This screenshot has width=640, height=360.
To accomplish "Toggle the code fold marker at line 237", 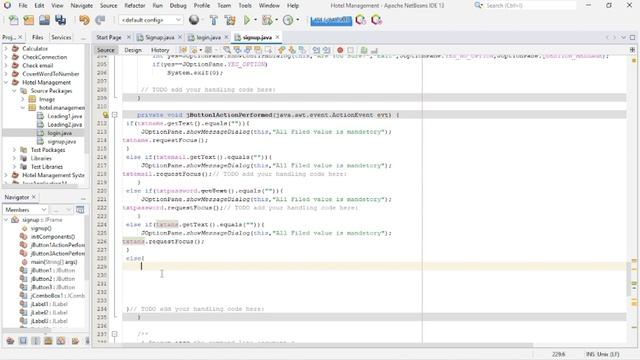I will pyautogui.click(x=115, y=334).
